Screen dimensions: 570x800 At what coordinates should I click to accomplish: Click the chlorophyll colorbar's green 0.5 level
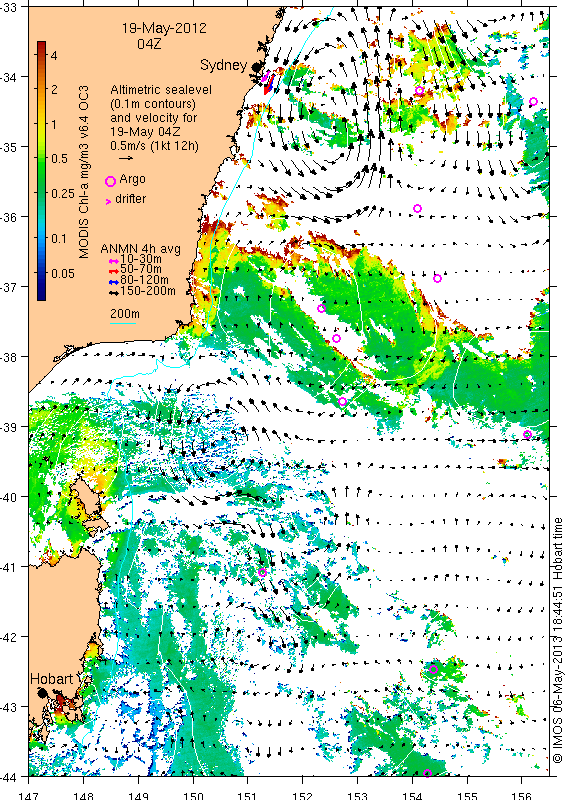pos(41,158)
